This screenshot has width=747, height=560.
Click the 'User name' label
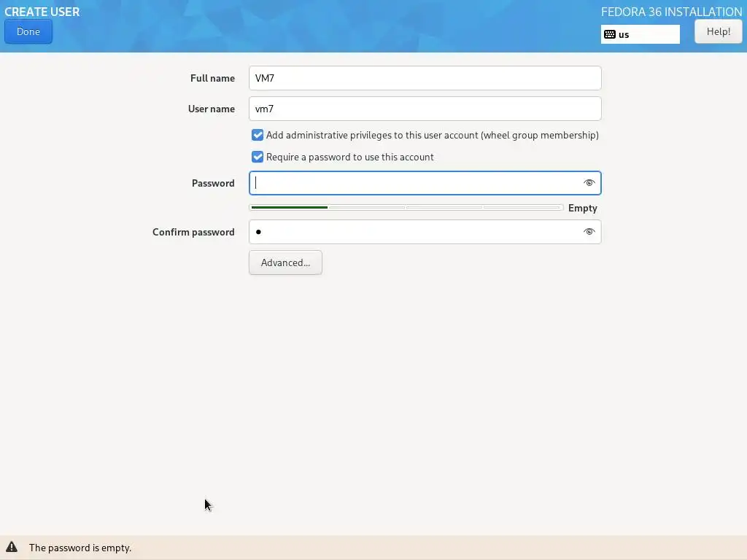[x=211, y=109]
